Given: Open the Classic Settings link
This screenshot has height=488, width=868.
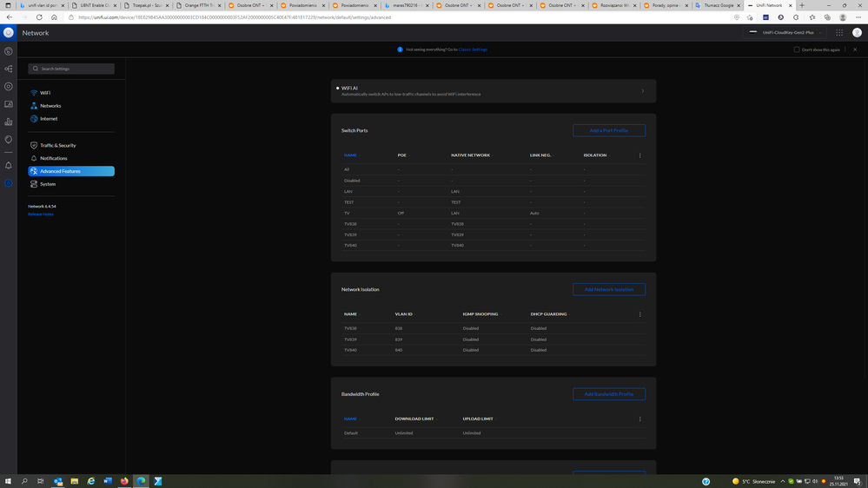Looking at the screenshot, I should (x=473, y=49).
